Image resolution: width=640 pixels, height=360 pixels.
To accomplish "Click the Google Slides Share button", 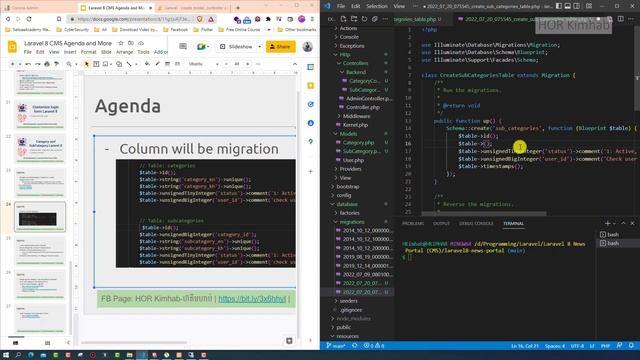I will pyautogui.click(x=280, y=47).
